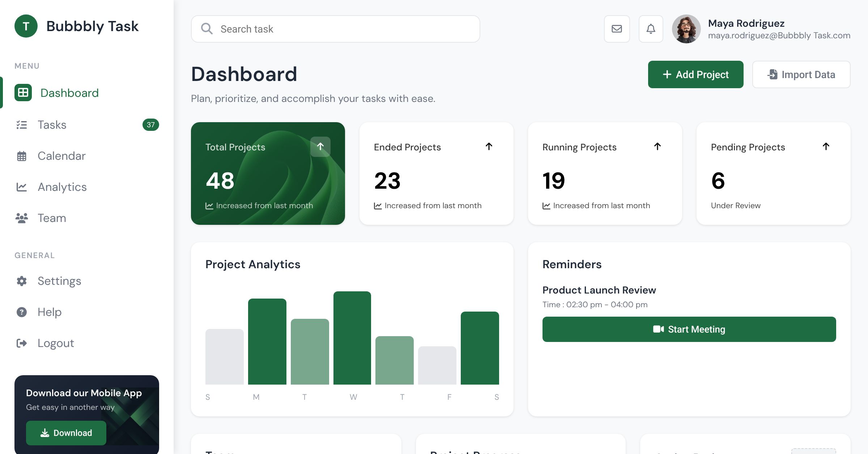This screenshot has height=454, width=868.
Task: Open the mail inbox icon
Action: [617, 29]
